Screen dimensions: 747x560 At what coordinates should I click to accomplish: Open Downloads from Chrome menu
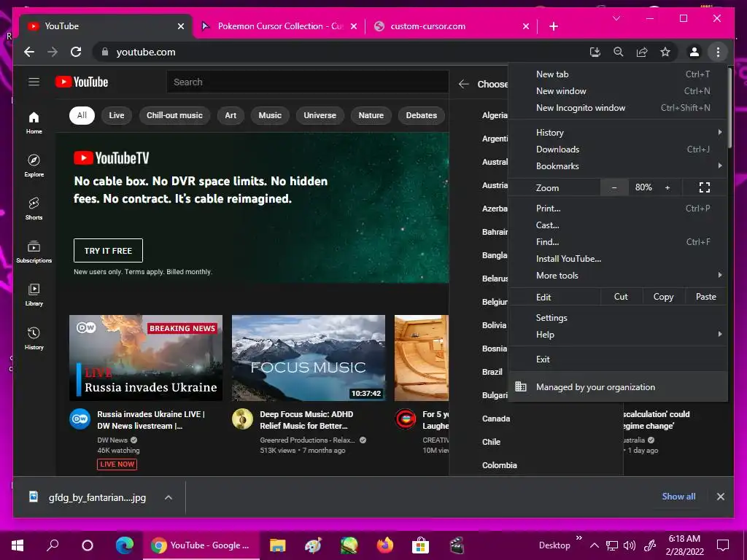[617, 149]
